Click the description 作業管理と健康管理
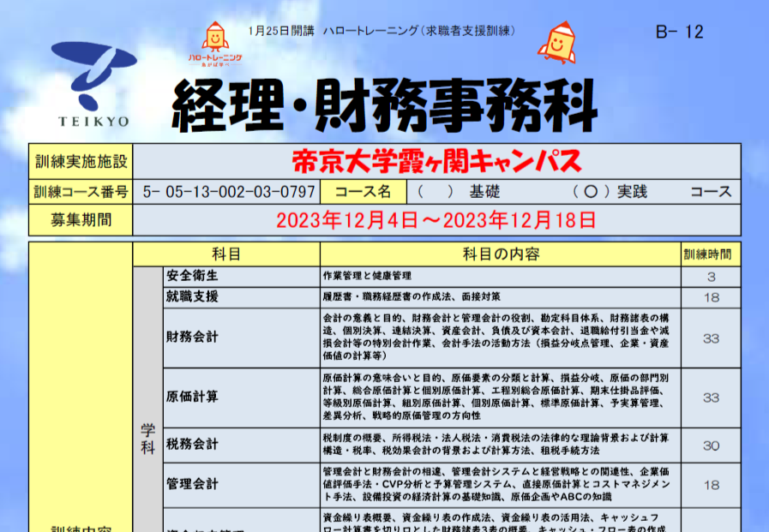This screenshot has height=532, width=769. click(x=367, y=276)
